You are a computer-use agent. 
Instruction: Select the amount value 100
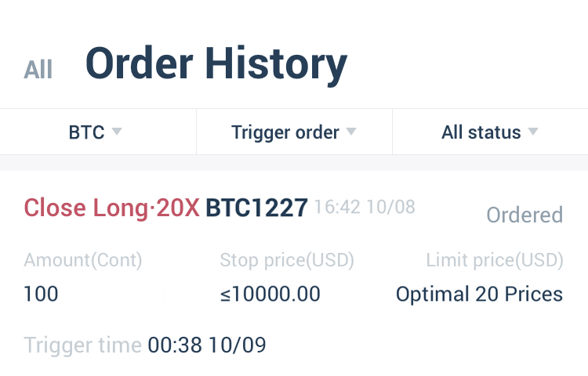tap(41, 294)
